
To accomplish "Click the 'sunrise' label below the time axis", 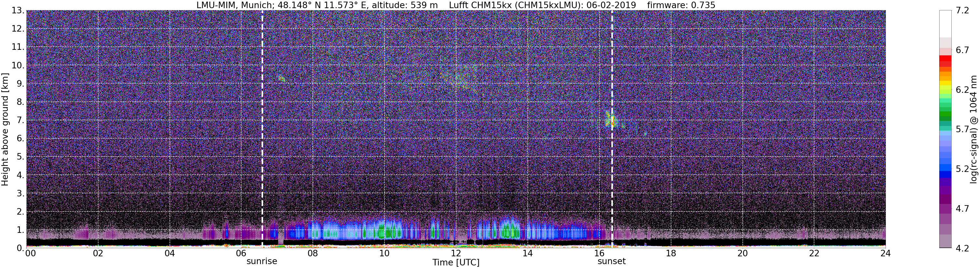I will click(x=262, y=262).
